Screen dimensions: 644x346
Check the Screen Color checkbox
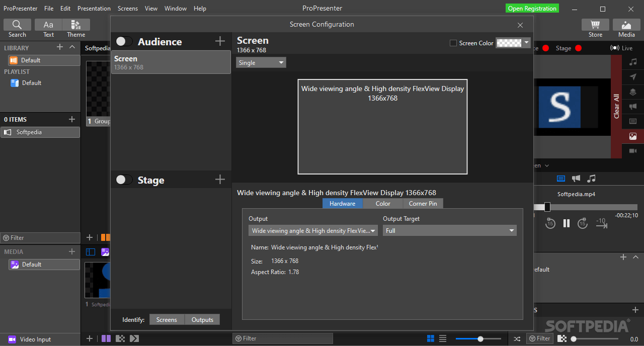(x=452, y=43)
